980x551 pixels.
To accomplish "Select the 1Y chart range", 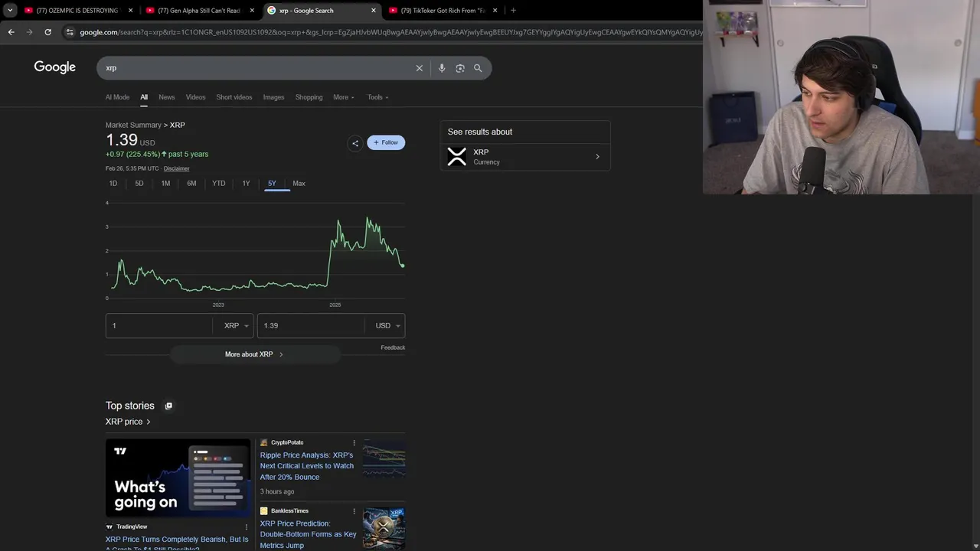I will 246,184.
